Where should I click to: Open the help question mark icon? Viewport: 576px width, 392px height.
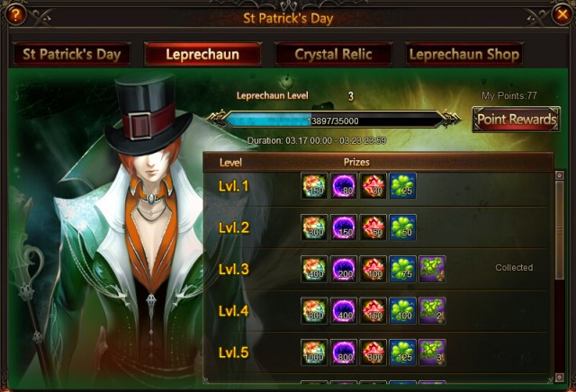click(x=16, y=14)
